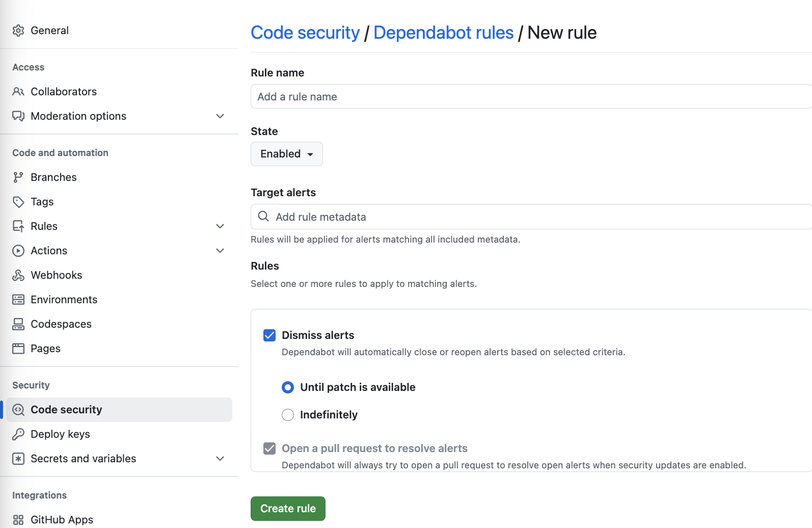
Task: Open the State dropdown showing Enabled
Action: (x=286, y=153)
